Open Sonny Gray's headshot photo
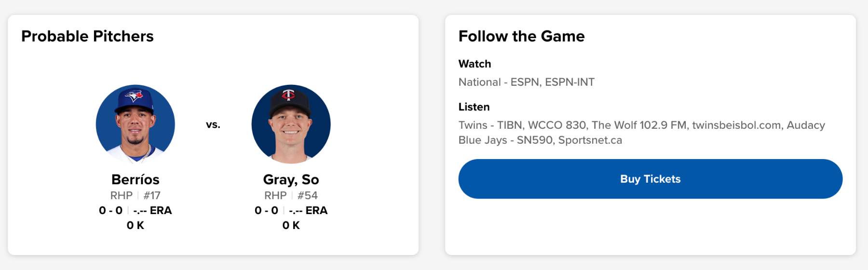Viewport: 868px width, 270px height. tap(291, 124)
